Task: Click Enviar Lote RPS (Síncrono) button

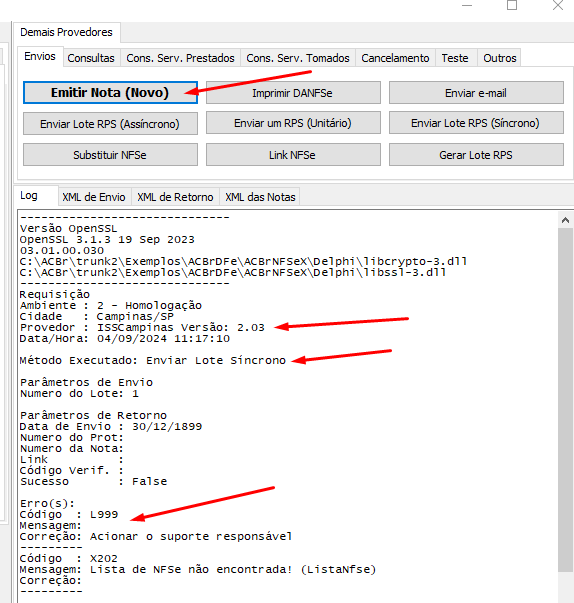Action: tap(476, 123)
